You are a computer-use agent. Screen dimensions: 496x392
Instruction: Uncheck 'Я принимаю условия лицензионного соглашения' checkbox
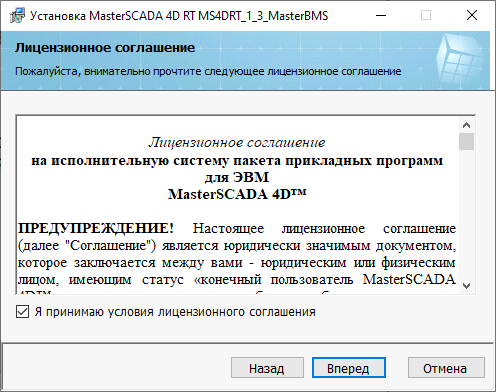(x=22, y=312)
